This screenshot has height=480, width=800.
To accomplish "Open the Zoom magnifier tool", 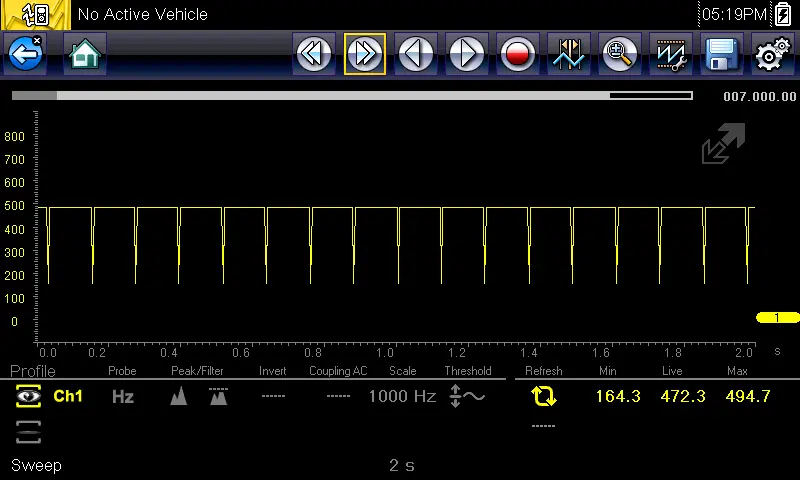I will pos(620,54).
